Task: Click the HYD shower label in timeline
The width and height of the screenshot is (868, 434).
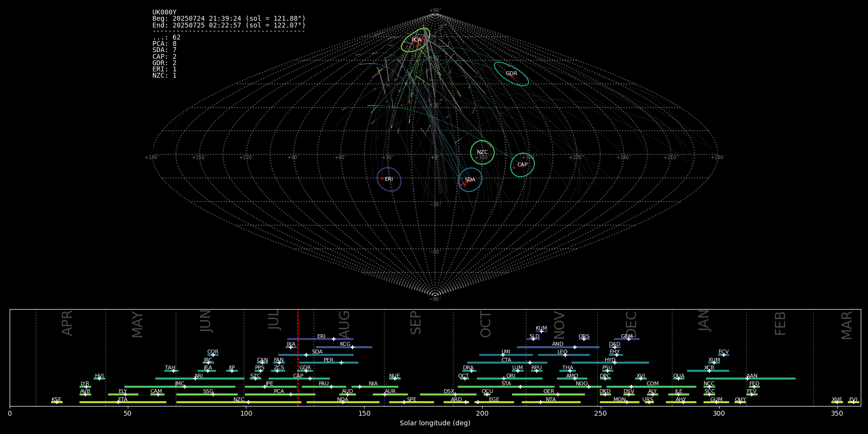Action: click(x=610, y=360)
